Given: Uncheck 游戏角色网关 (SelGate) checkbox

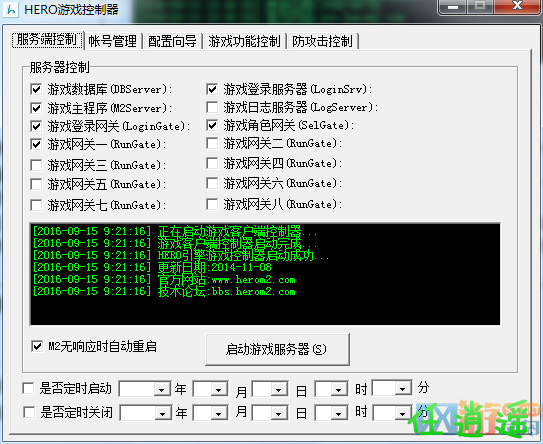Looking at the screenshot, I should (212, 125).
